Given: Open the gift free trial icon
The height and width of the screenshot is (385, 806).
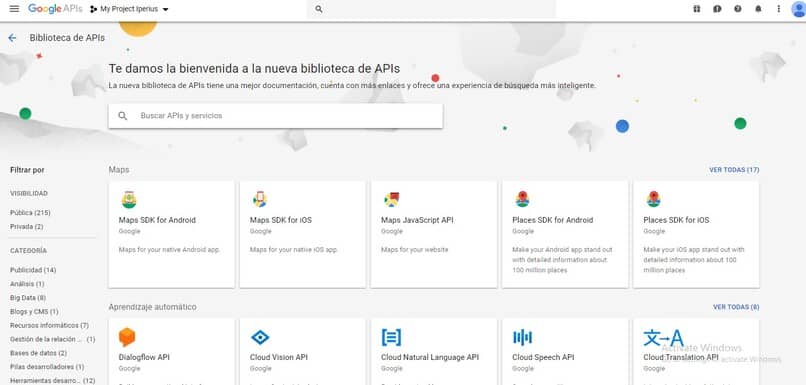Looking at the screenshot, I should click(x=697, y=9).
